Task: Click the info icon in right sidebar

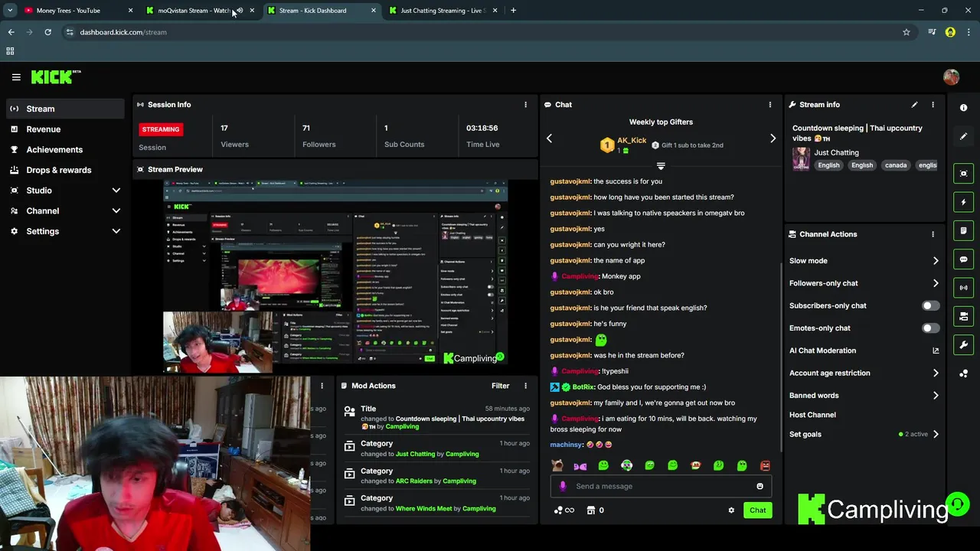Action: tap(963, 108)
